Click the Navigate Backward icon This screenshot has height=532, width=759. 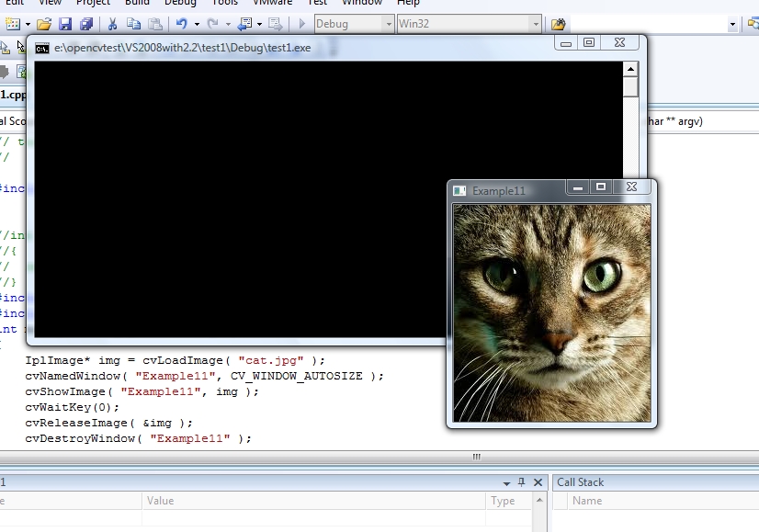click(x=245, y=24)
